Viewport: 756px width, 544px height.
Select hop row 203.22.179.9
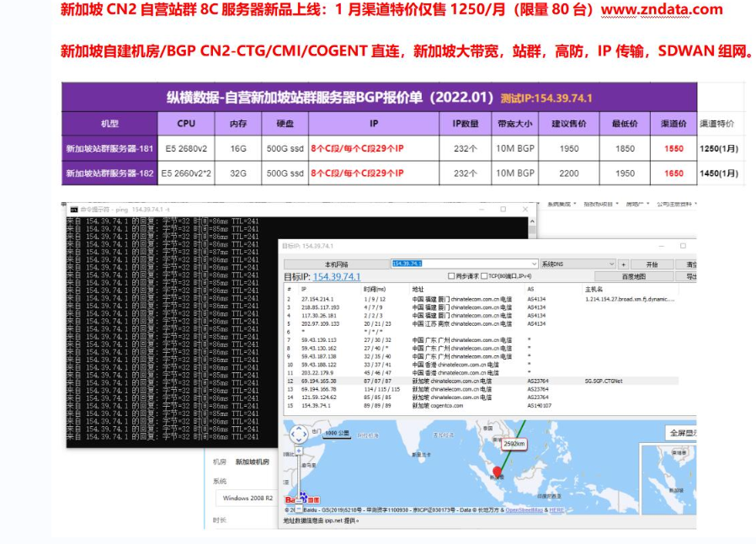[x=481, y=373]
